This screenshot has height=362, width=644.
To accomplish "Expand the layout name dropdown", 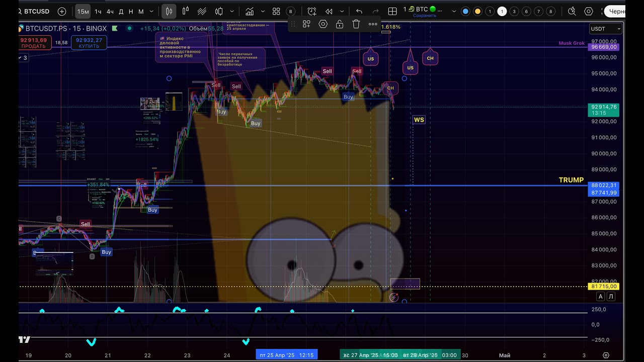I will click(454, 11).
